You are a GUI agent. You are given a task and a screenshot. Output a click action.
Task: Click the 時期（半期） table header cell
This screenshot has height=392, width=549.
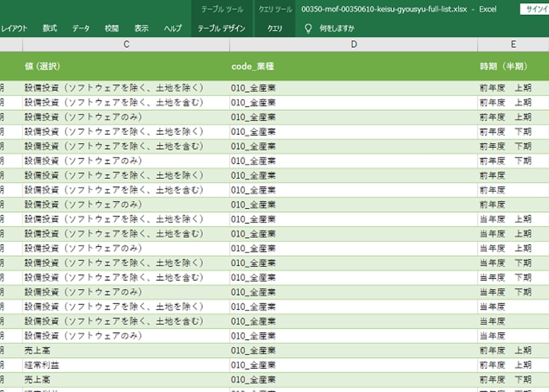[513, 66]
